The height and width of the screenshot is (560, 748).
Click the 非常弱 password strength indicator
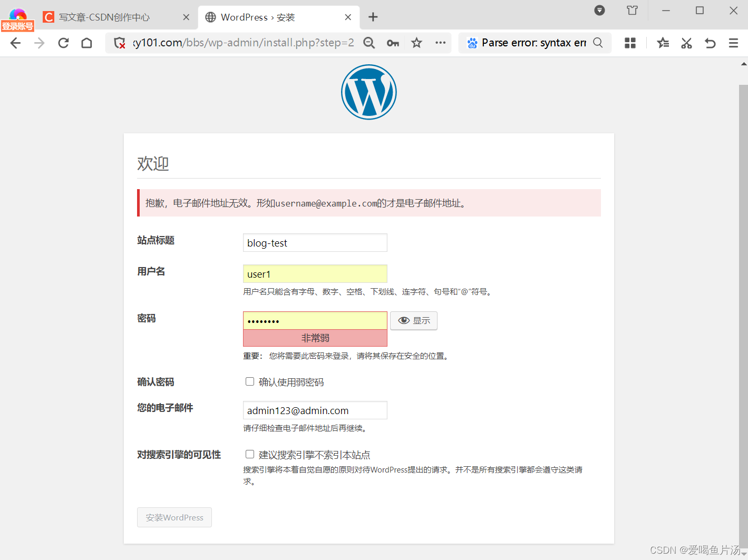pos(315,338)
